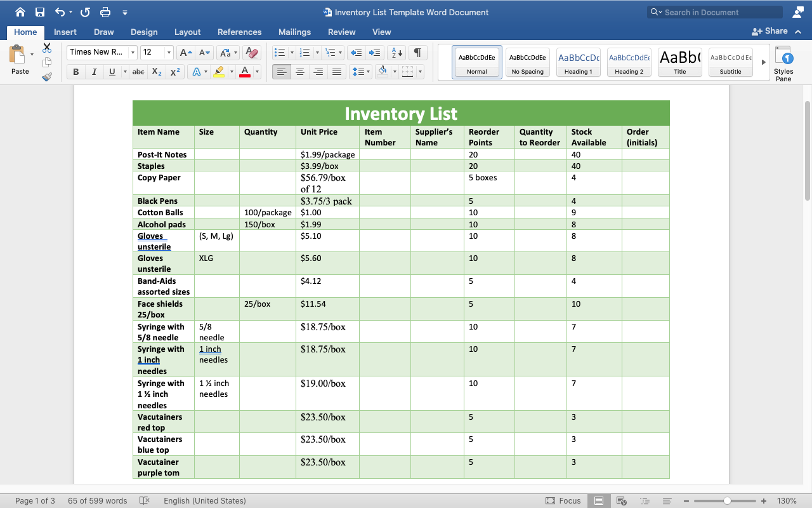Enter Focus mode from the status bar
The width and height of the screenshot is (812, 508).
click(x=563, y=500)
